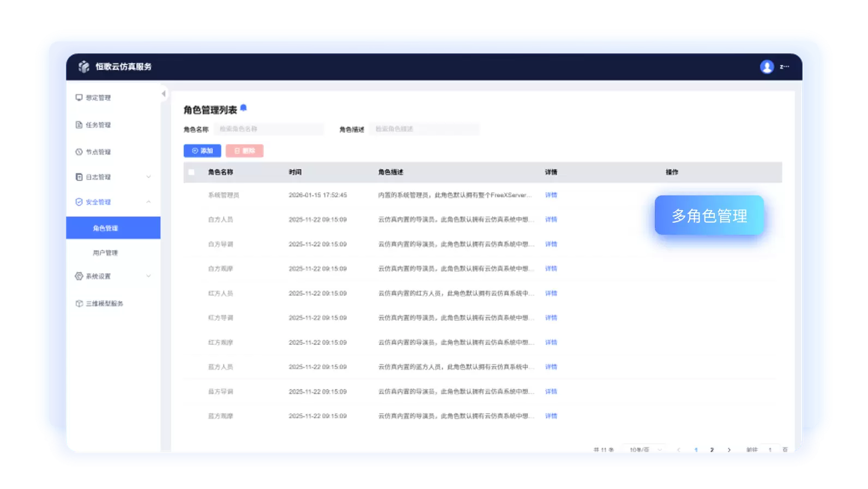Collapse the sidebar with the left arrow handle
The height and width of the screenshot is (489, 868).
164,94
